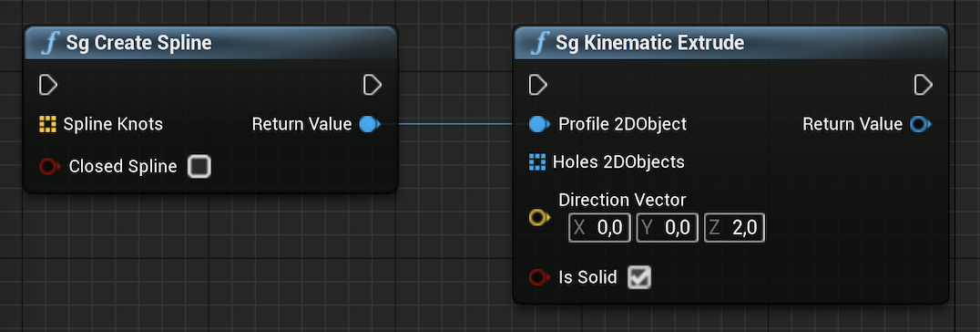Click Return Value pin on Sg Create Spline
Screen dimensions: 980x332
[370, 124]
